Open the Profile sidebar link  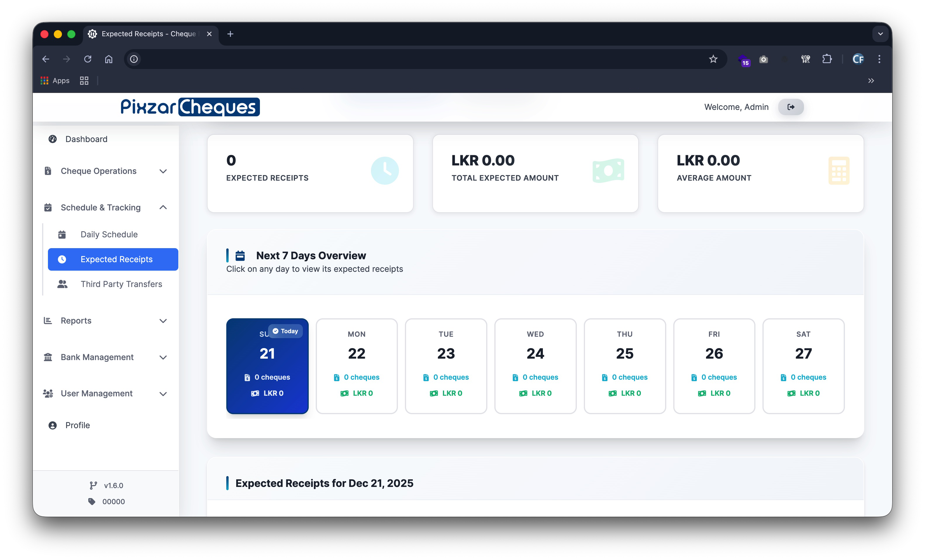click(x=77, y=425)
